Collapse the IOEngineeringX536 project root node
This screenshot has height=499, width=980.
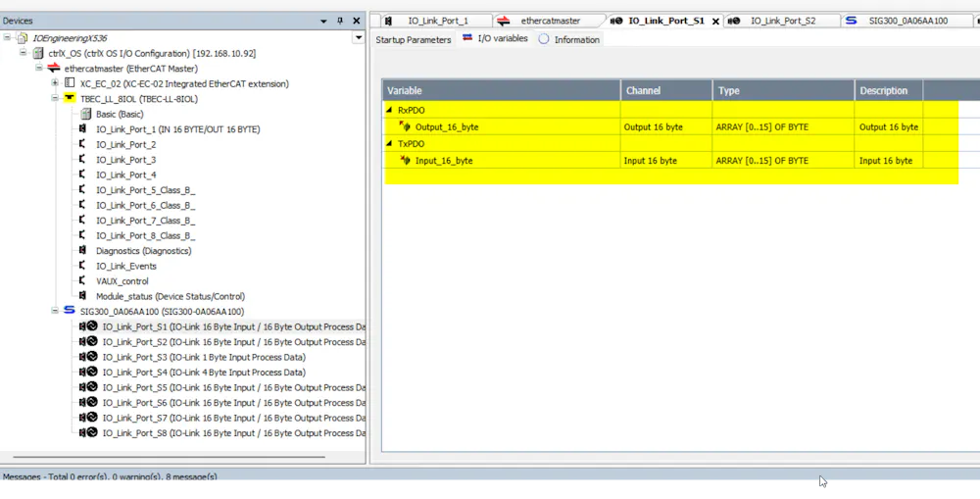pyautogui.click(x=7, y=38)
